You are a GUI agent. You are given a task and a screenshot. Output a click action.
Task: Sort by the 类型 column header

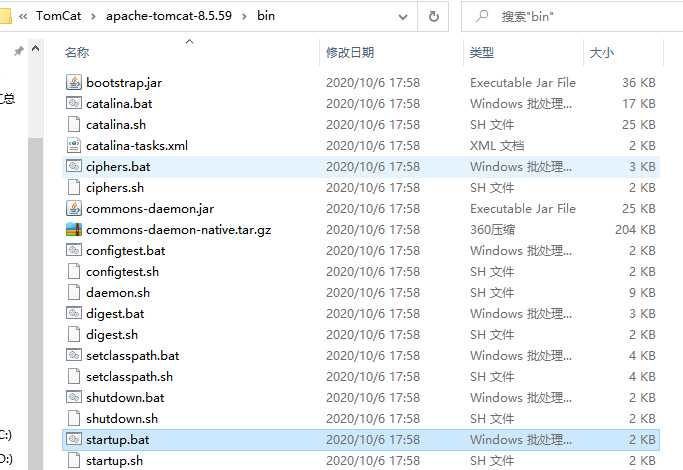coord(482,53)
